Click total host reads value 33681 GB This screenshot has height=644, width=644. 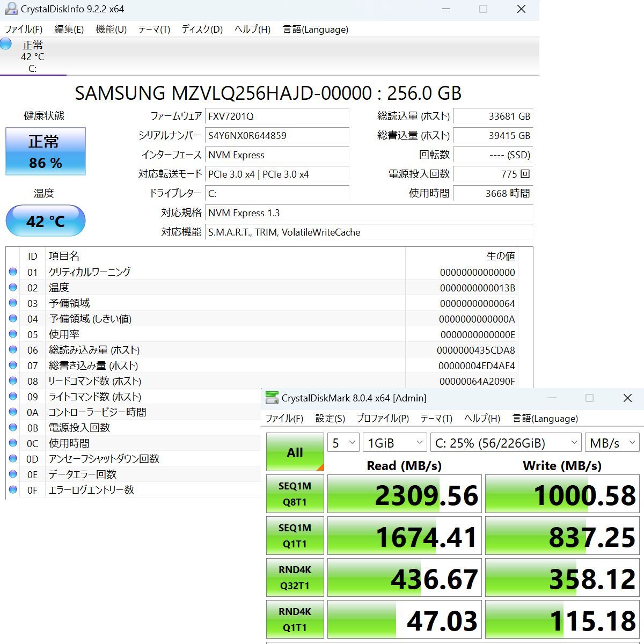[493, 116]
